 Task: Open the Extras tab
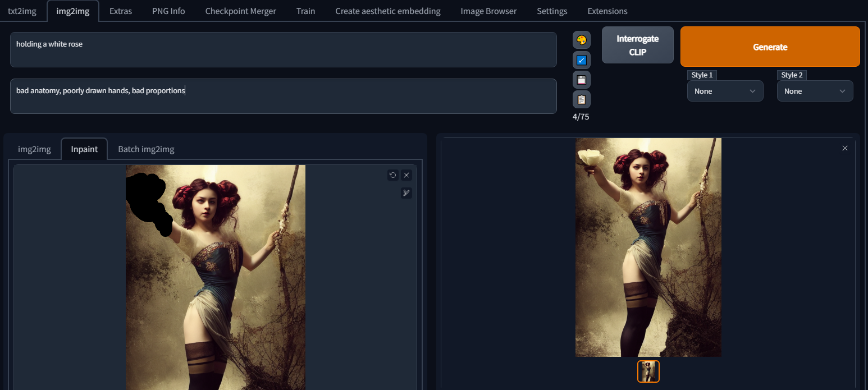click(121, 11)
